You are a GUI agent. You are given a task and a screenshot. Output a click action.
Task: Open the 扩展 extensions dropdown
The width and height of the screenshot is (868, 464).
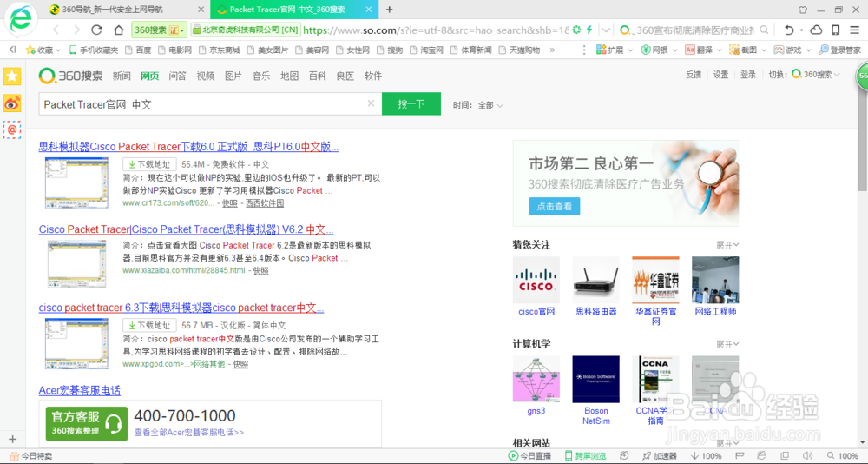(615, 50)
